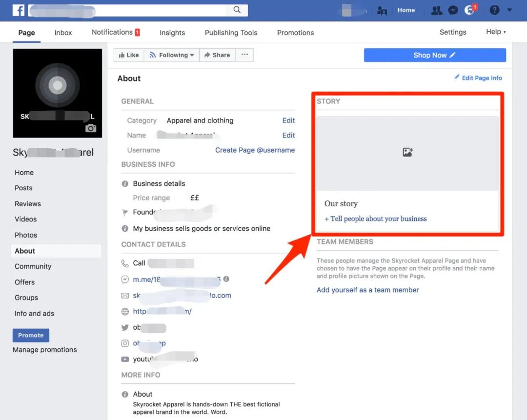Open the Notifications tab
Image resolution: width=527 pixels, height=420 pixels.
(116, 32)
